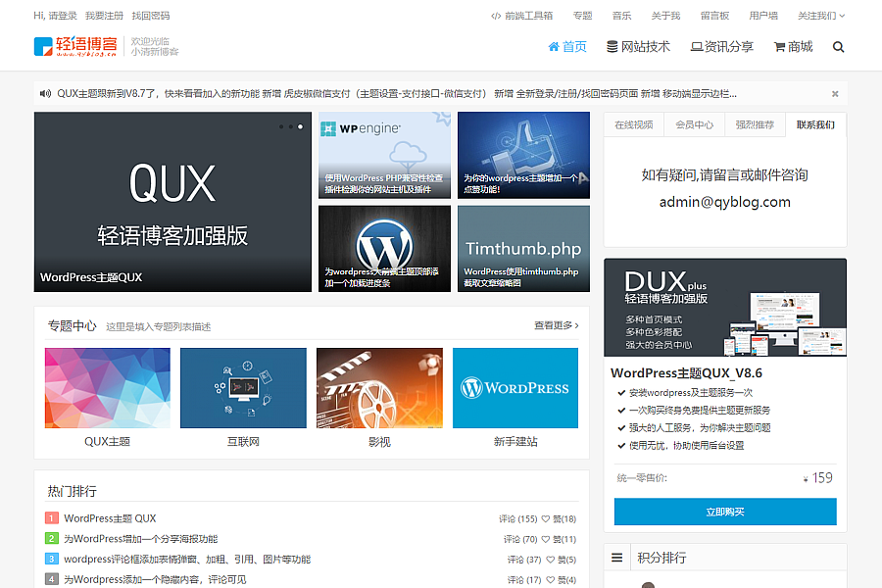Click the QUX主题跟新到V8.7 announcement text
Screen dimensions: 882x588
click(397, 94)
